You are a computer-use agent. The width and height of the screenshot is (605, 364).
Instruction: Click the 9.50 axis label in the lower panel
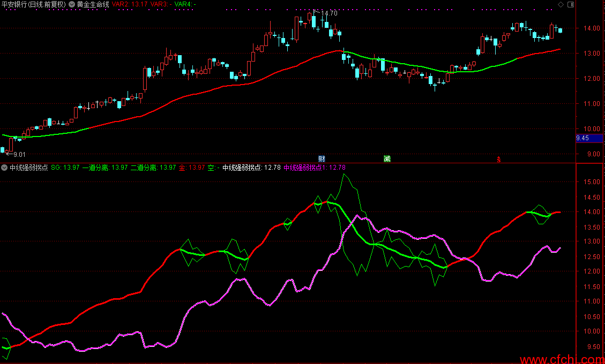(593, 347)
